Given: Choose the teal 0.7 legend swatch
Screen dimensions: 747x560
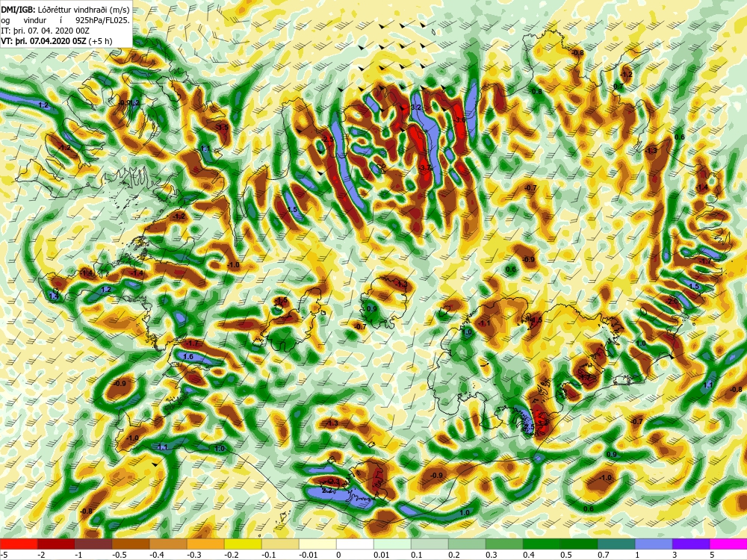Looking at the screenshot, I should [616, 544].
